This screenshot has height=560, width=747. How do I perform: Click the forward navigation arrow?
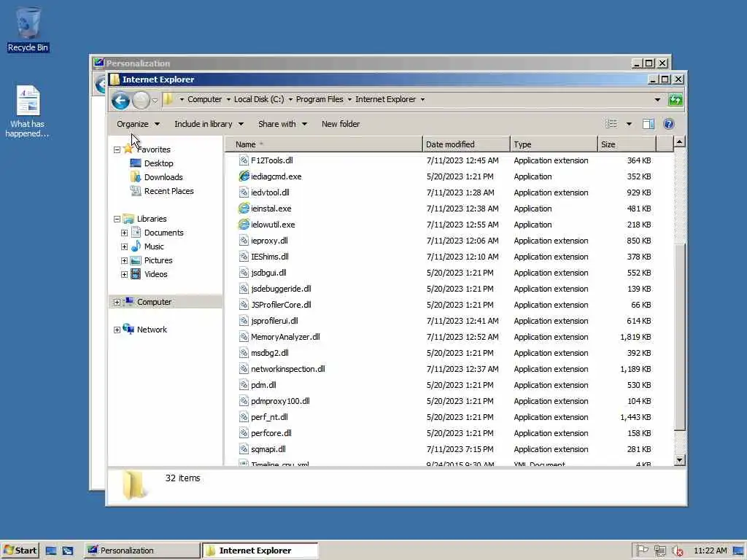coord(141,100)
